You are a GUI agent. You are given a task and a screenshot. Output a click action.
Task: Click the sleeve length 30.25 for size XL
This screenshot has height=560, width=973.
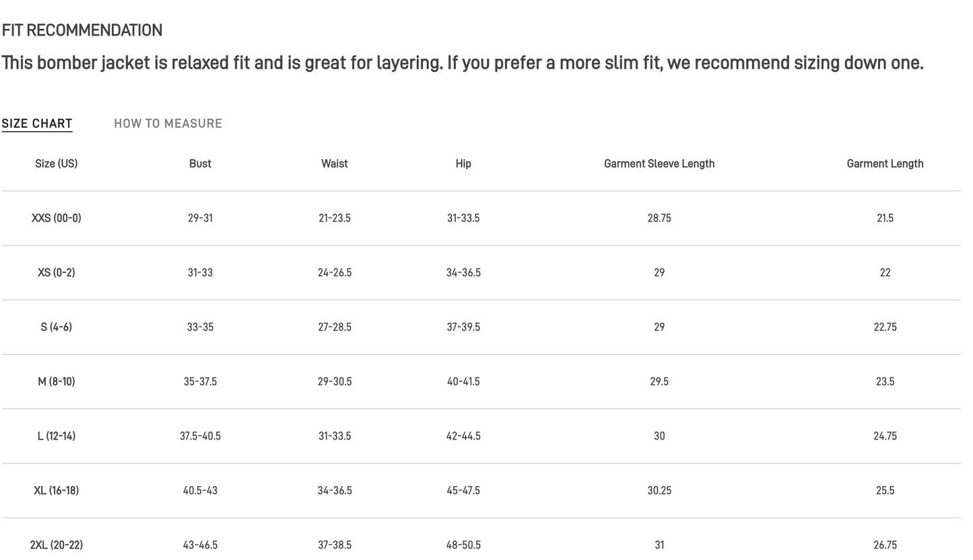click(659, 491)
